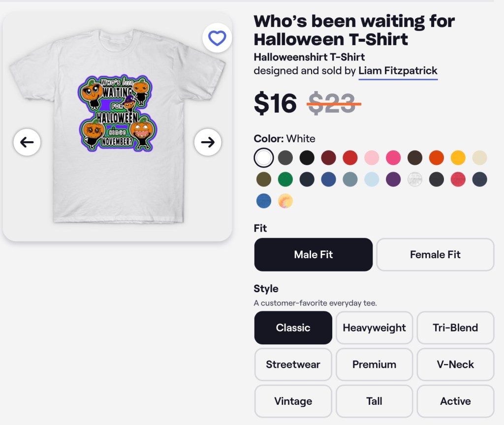
Task: Choose Tri-Blend style option
Action: click(455, 328)
